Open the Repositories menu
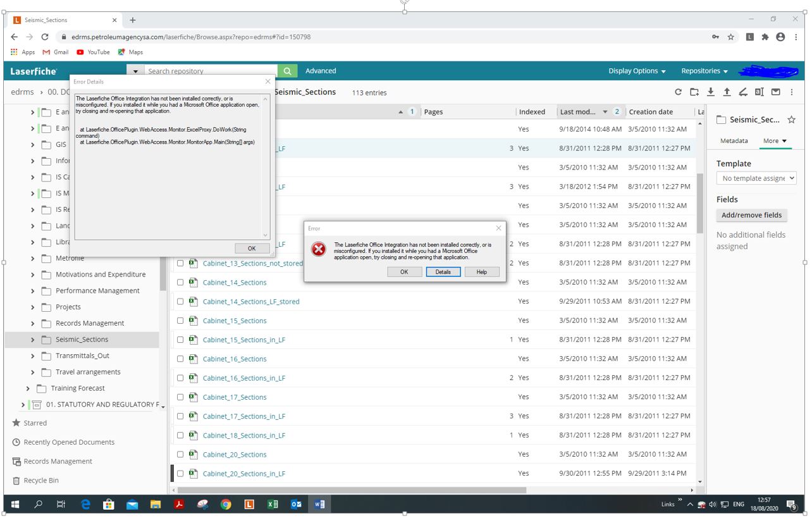The image size is (812, 518). point(704,71)
